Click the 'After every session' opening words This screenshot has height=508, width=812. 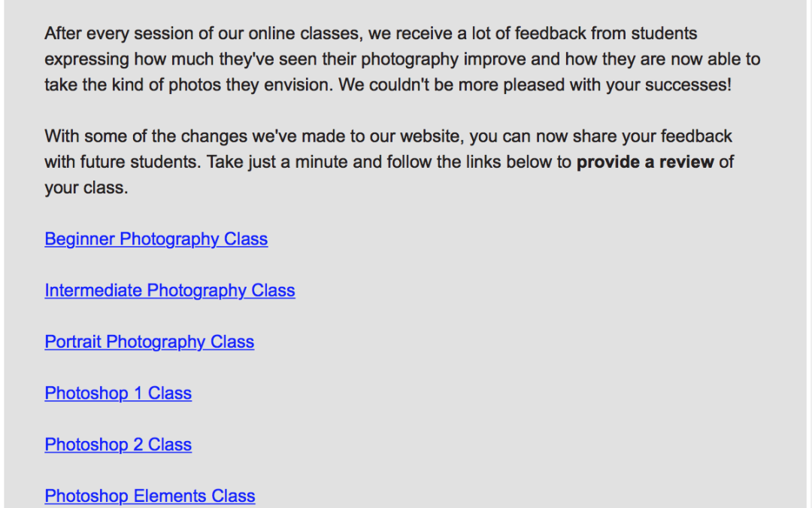pyautogui.click(x=119, y=33)
